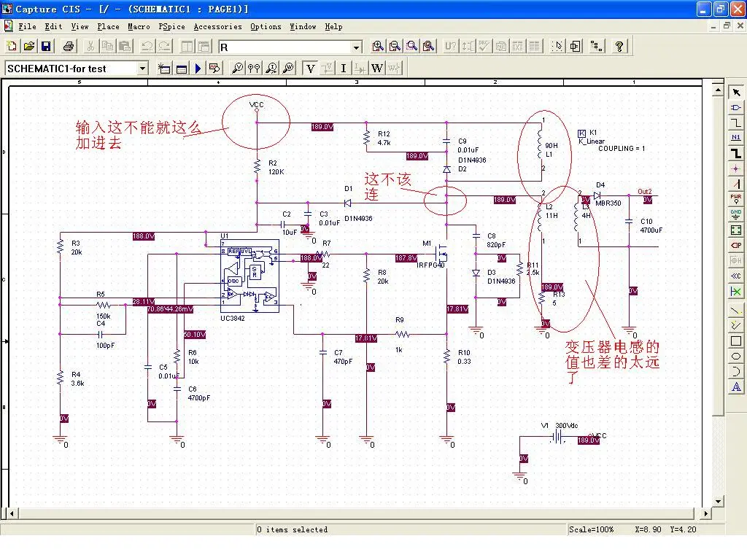Choose the Select arrow tool in palette

coord(736,93)
